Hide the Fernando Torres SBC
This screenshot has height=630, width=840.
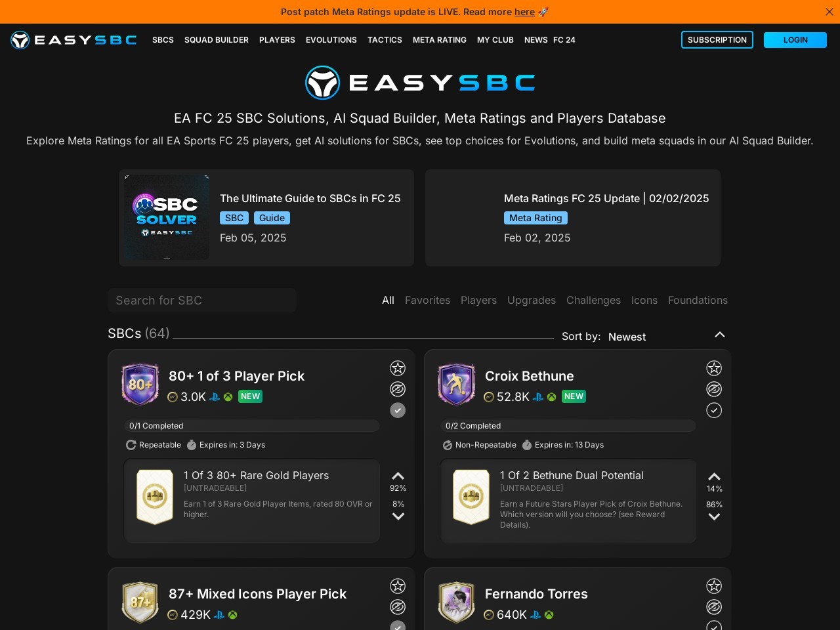coord(714,607)
